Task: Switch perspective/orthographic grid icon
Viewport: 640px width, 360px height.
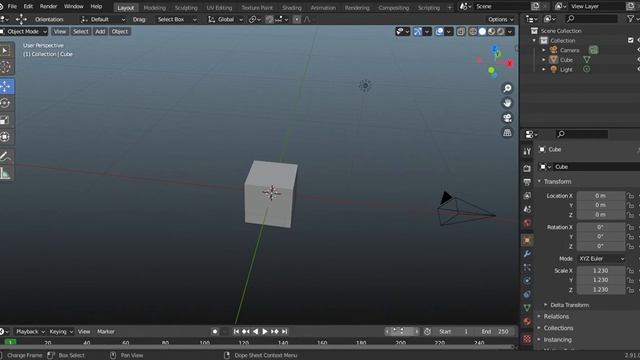Action: pyautogui.click(x=507, y=133)
